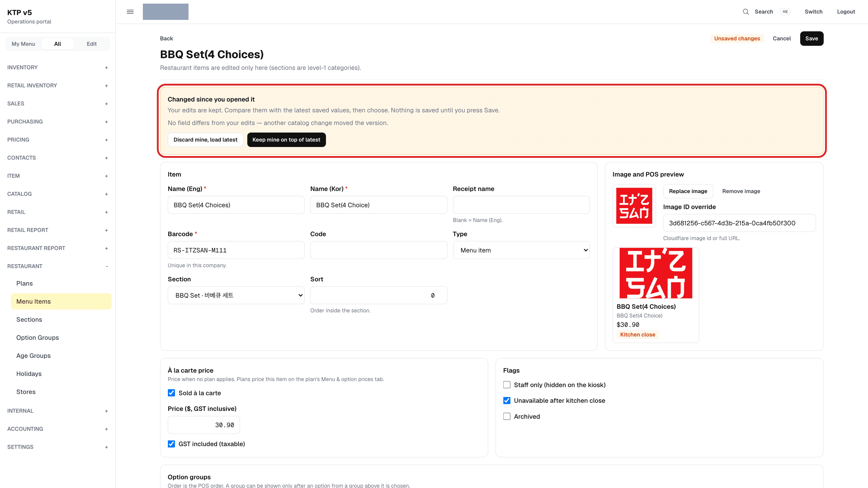This screenshot has height=488, width=868.
Task: Expand the SETTINGS plus icon
Action: coord(106,447)
